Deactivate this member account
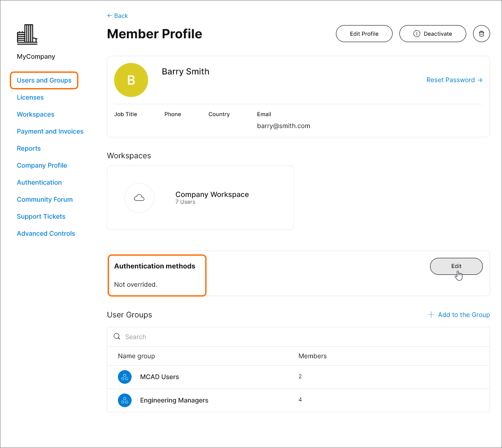Image resolution: width=502 pixels, height=448 pixels. [433, 34]
